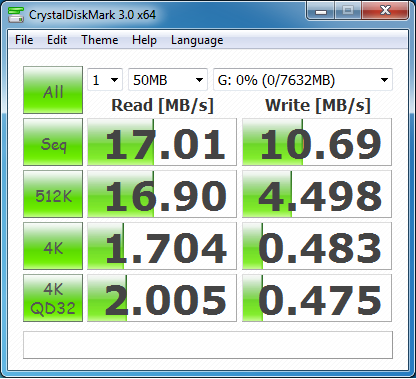
Task: Click the Write [MB/s] column header
Action: coord(318,106)
